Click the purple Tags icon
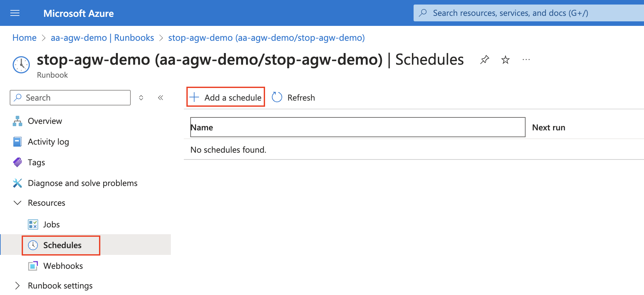644x295 pixels. tap(17, 162)
